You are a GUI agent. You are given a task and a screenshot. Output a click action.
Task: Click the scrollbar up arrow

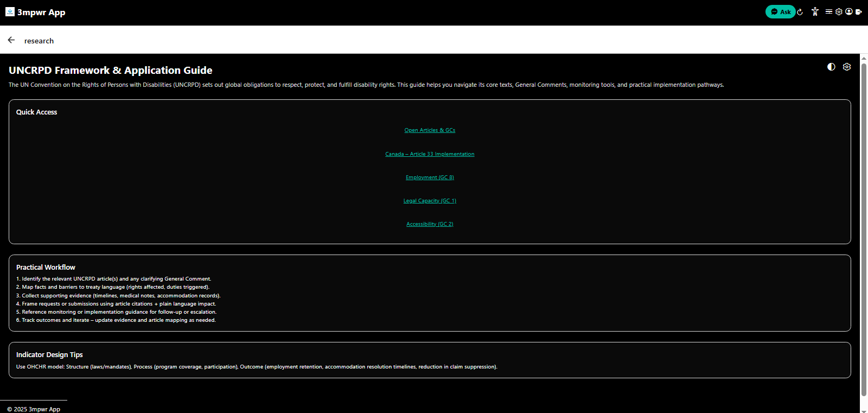point(864,58)
